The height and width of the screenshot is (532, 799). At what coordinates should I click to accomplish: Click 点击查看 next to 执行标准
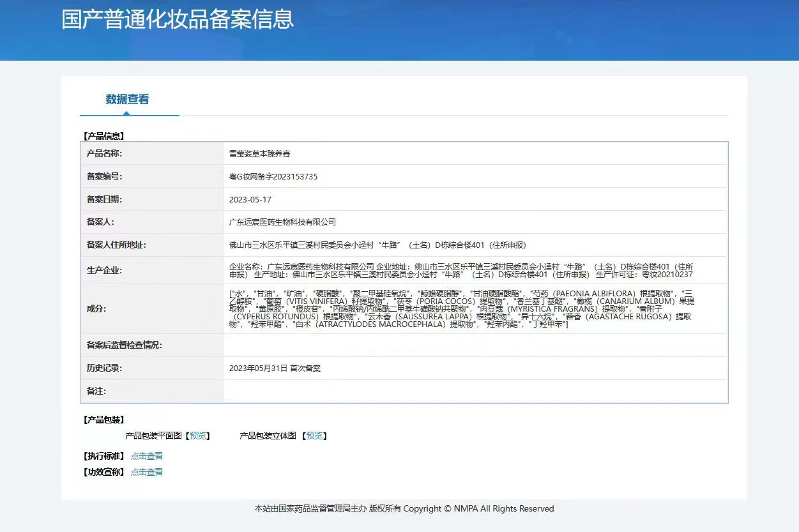(147, 456)
